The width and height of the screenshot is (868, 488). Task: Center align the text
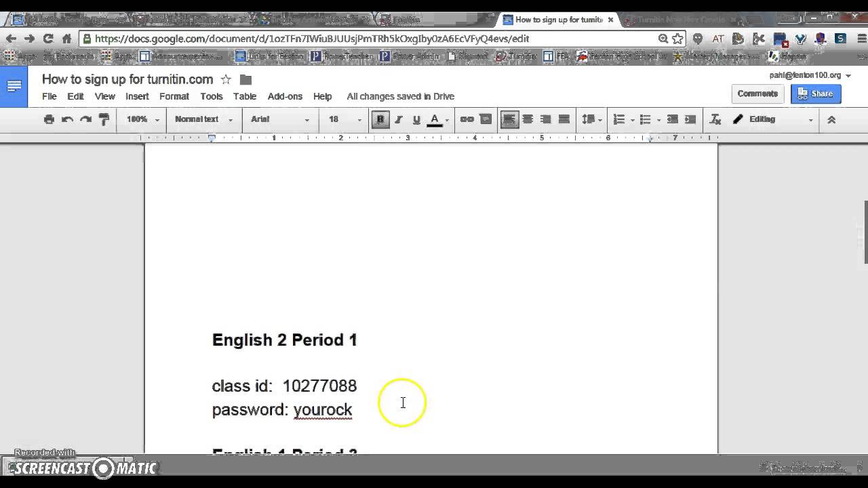pyautogui.click(x=527, y=119)
